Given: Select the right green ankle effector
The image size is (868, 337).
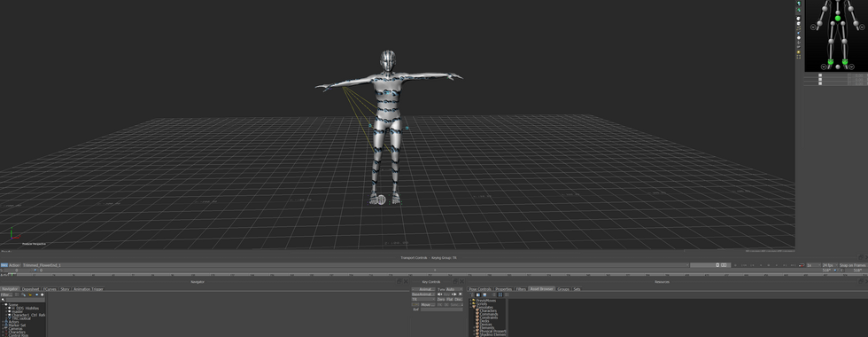Looking at the screenshot, I should [845, 61].
